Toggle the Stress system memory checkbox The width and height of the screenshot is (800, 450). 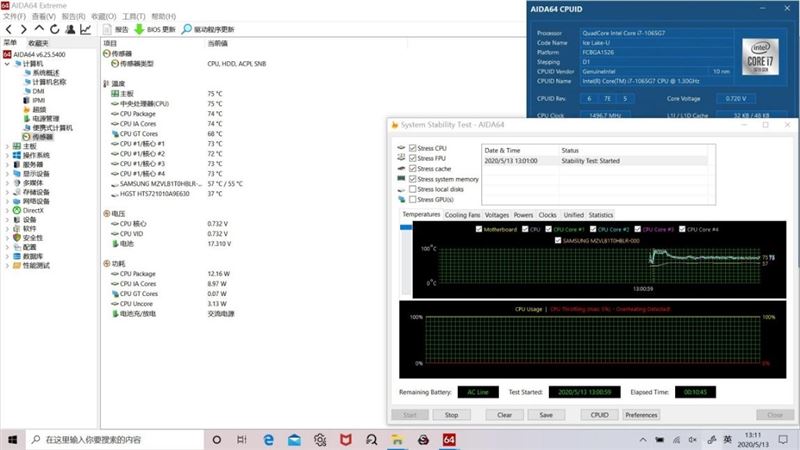413,179
